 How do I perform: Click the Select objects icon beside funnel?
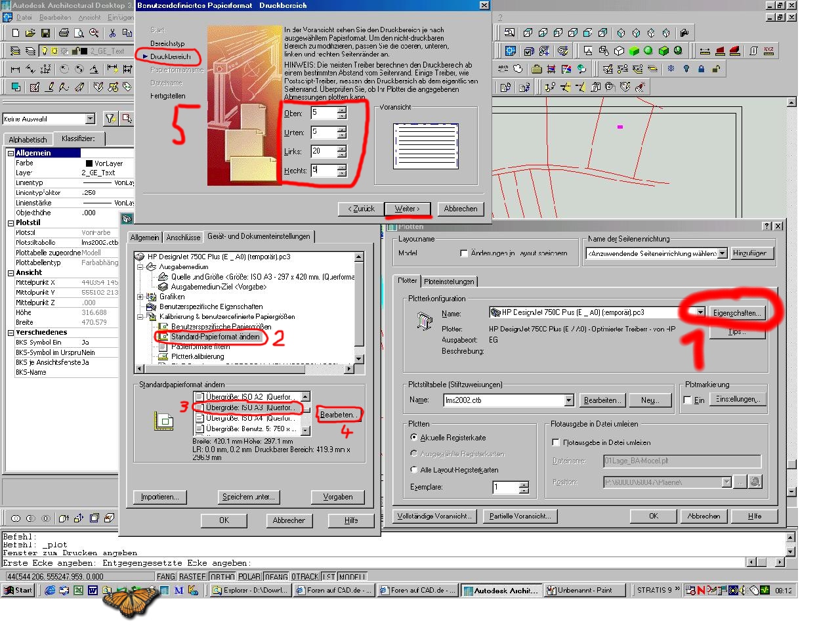coord(127,118)
